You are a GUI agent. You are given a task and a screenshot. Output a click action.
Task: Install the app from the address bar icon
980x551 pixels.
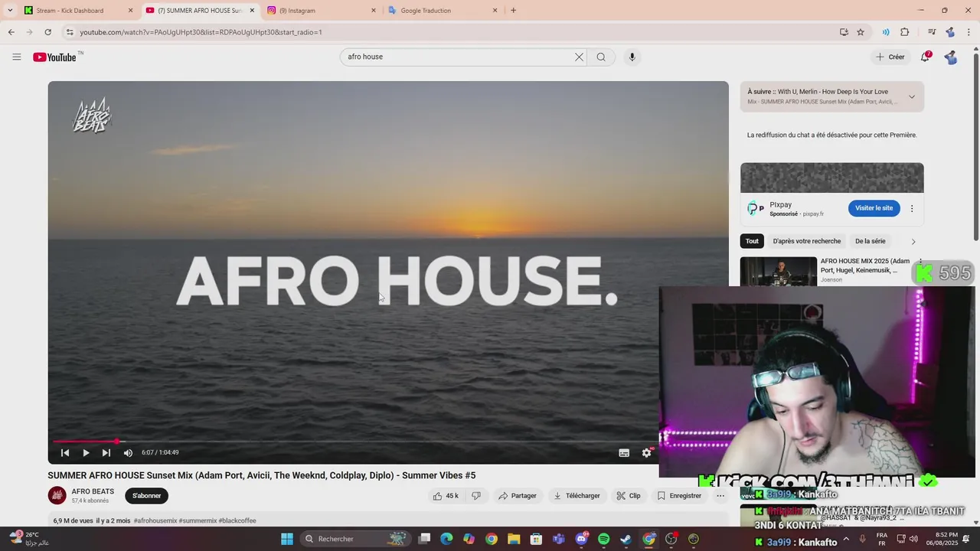844,32
